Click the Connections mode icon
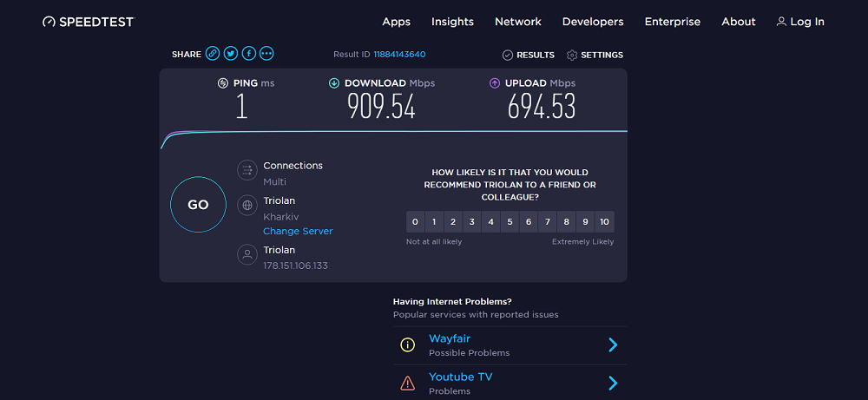 247,170
